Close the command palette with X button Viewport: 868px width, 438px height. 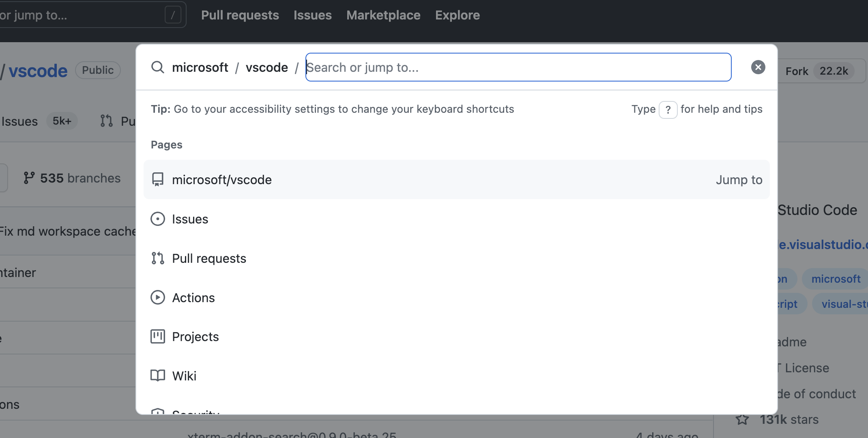(758, 67)
